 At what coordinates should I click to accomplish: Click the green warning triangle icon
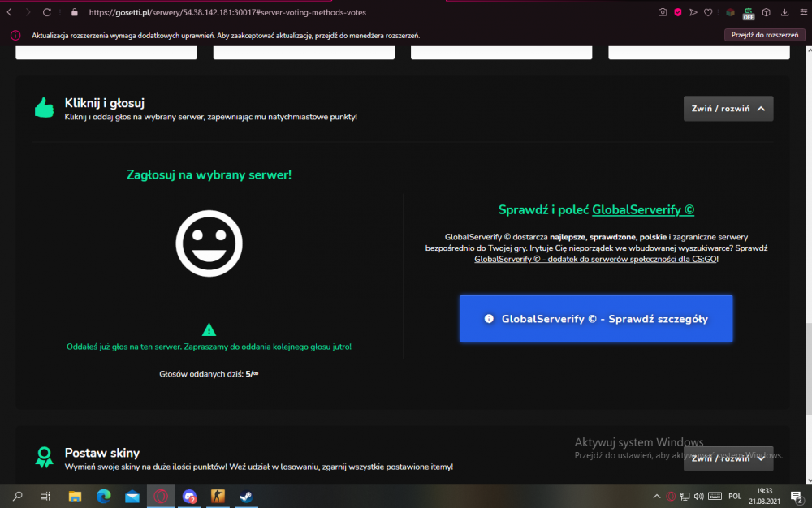[209, 329]
